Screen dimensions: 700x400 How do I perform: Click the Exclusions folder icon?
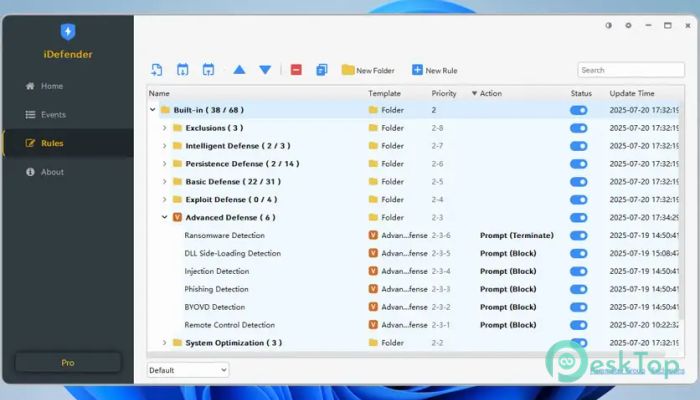[177, 128]
